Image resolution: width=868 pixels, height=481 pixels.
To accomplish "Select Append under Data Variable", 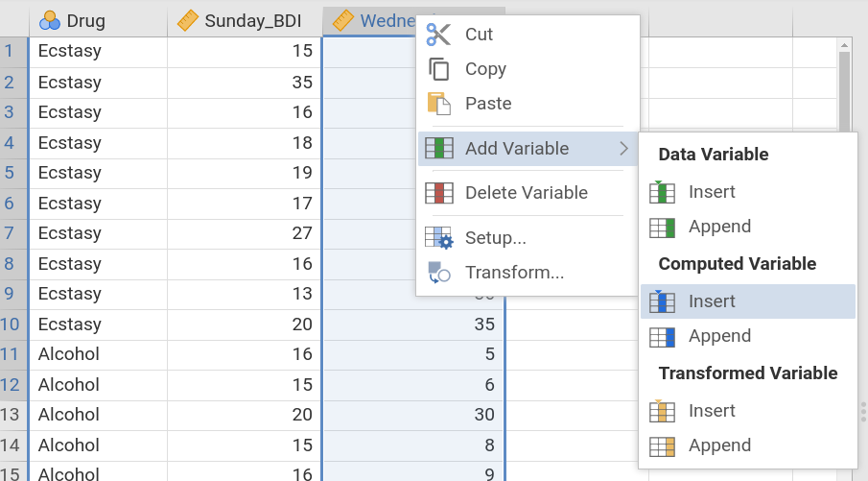I will (x=748, y=227).
